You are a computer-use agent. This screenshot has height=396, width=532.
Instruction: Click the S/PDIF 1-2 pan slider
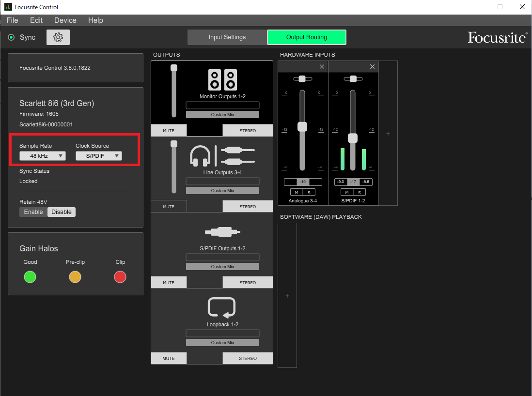point(353,79)
